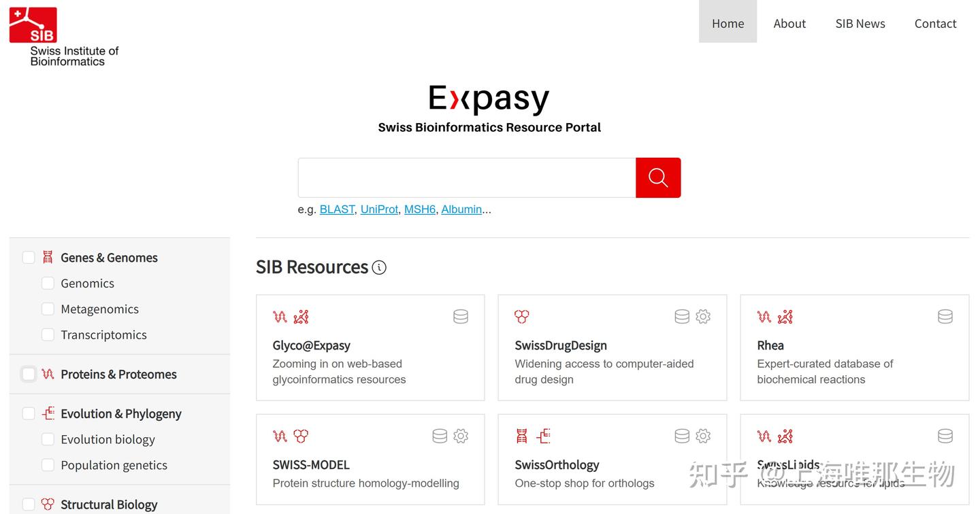Click the MSH6 example link

pyautogui.click(x=420, y=209)
